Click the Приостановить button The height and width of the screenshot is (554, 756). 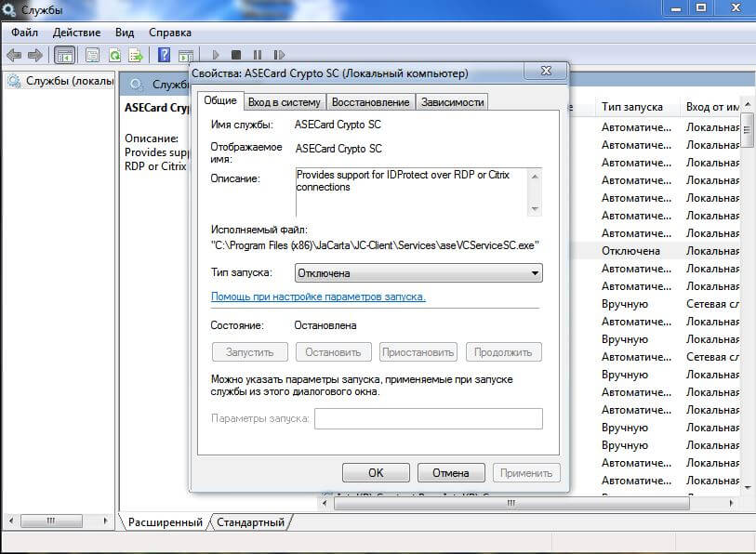pyautogui.click(x=418, y=352)
